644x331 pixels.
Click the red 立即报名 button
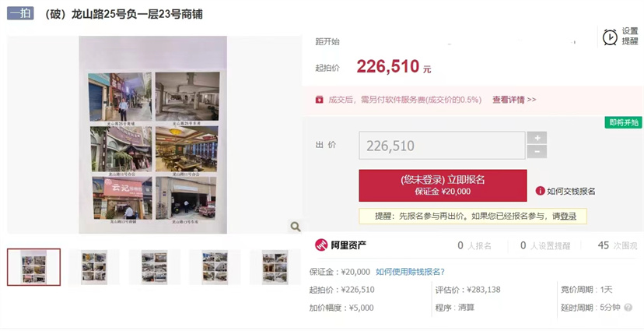coord(443,185)
